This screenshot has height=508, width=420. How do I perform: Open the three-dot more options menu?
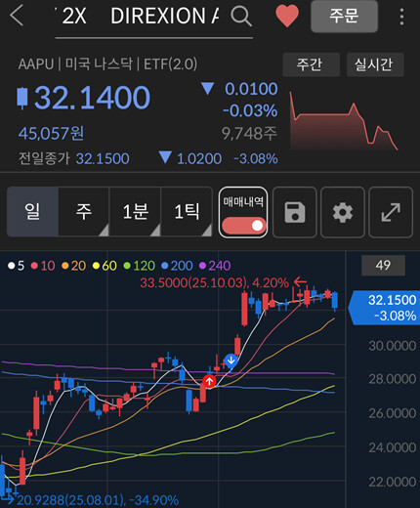pos(402,17)
